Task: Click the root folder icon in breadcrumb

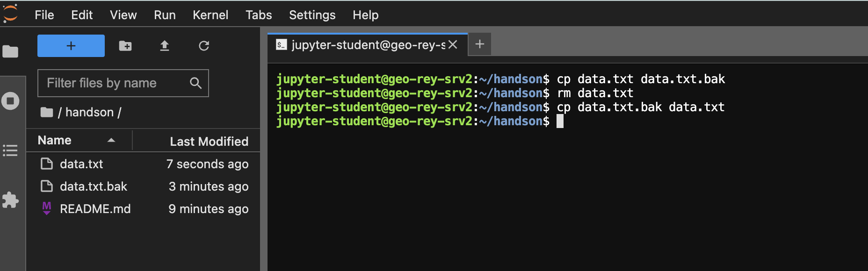Action: click(x=47, y=112)
